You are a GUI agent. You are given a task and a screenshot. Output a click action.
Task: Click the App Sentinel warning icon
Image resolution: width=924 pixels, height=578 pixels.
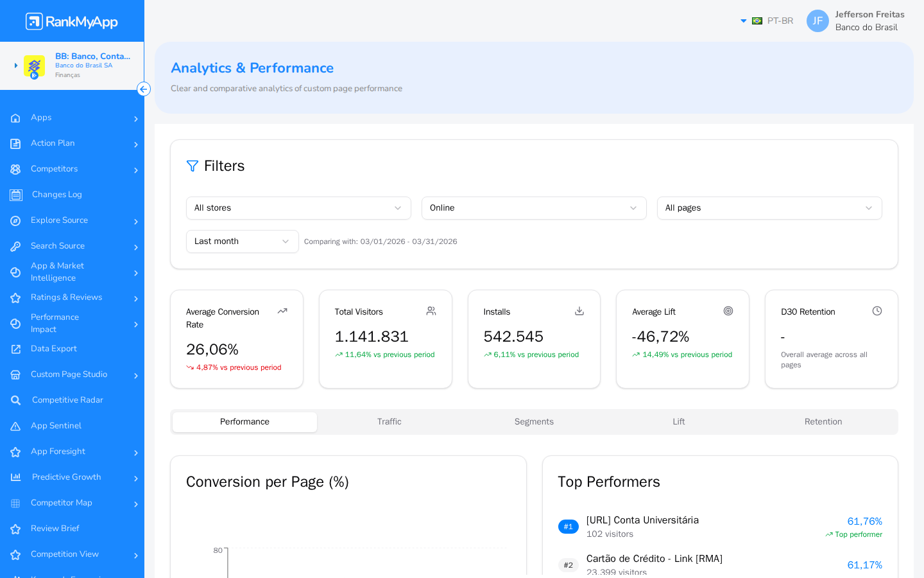pyautogui.click(x=15, y=426)
